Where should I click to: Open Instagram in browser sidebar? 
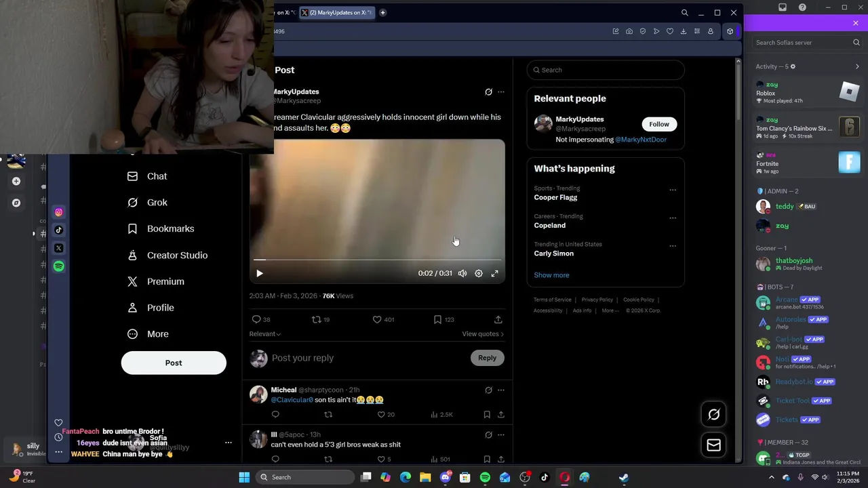tap(59, 212)
